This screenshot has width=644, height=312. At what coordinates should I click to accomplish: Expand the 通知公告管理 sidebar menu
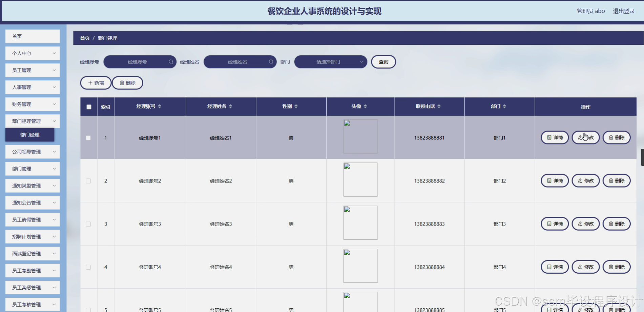33,202
